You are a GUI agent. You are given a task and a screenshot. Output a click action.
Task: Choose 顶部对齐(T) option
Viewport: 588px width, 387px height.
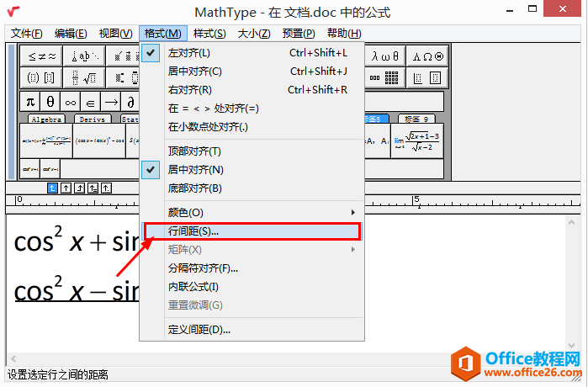click(x=252, y=151)
